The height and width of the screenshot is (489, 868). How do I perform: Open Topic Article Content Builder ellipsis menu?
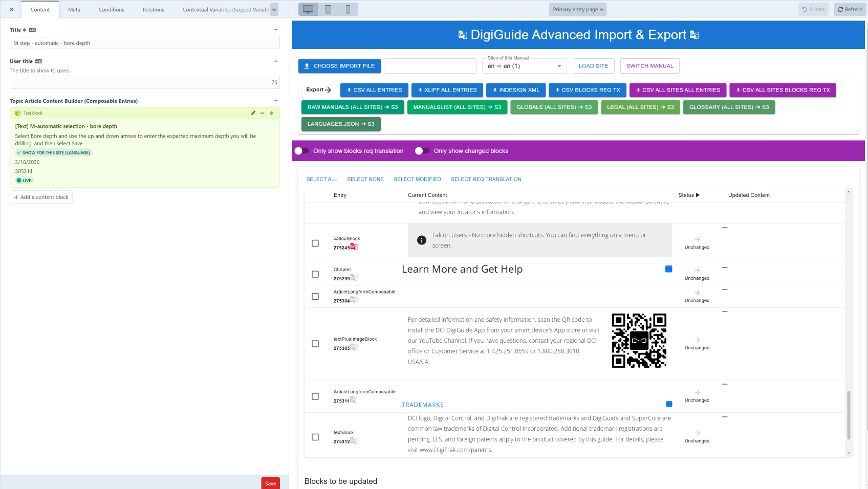pos(275,101)
